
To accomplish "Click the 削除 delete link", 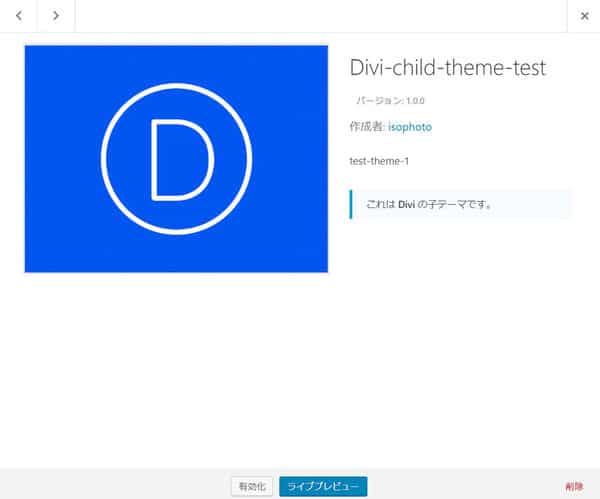I will 574,487.
